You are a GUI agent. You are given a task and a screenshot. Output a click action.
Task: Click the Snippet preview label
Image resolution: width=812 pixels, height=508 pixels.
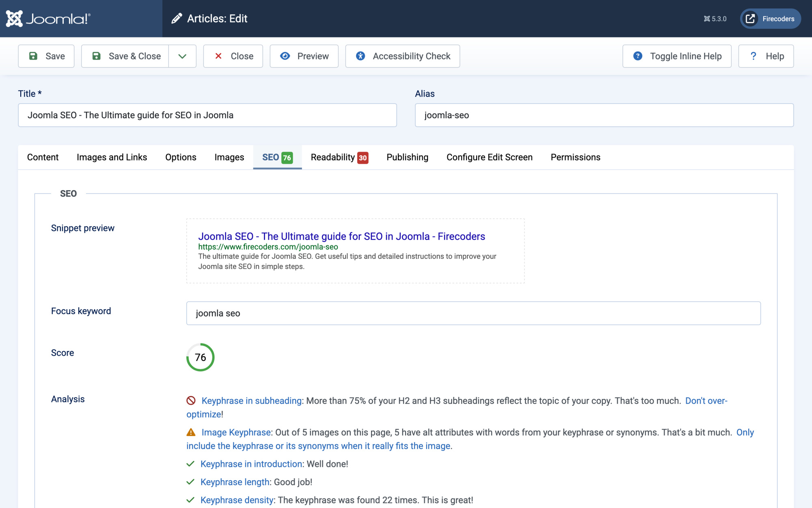point(83,228)
